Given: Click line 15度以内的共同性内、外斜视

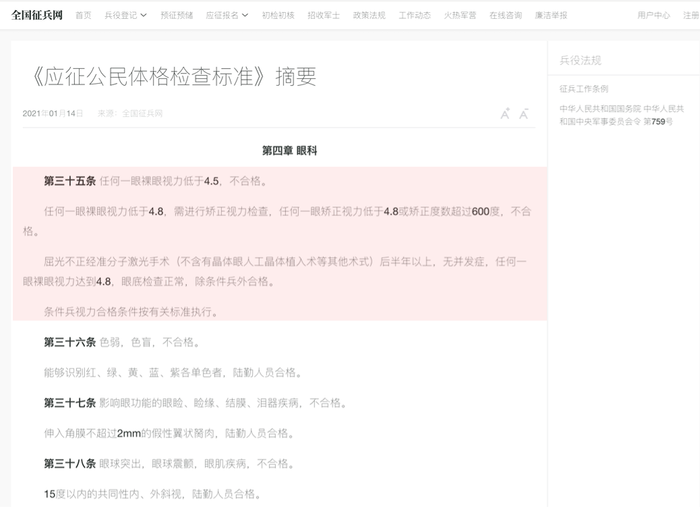Looking at the screenshot, I should point(153,494).
